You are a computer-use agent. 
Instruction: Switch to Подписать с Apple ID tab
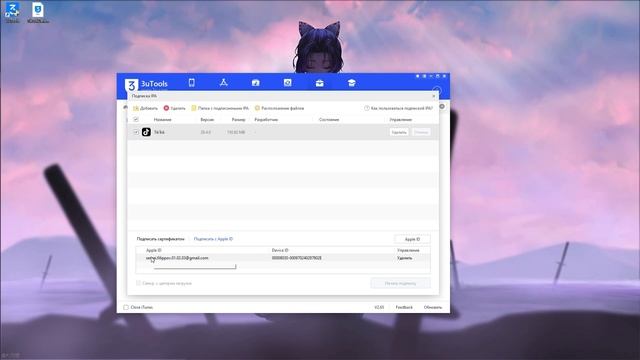[213, 239]
